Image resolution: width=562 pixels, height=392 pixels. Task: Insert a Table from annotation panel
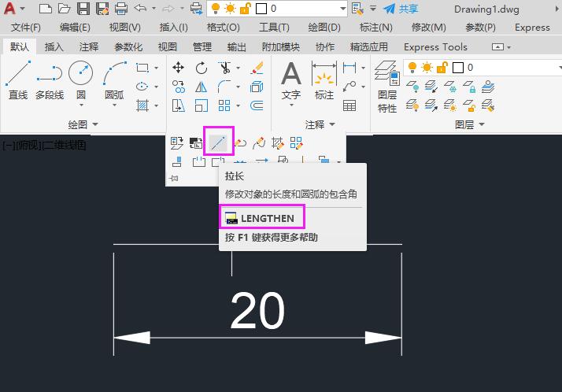(349, 105)
